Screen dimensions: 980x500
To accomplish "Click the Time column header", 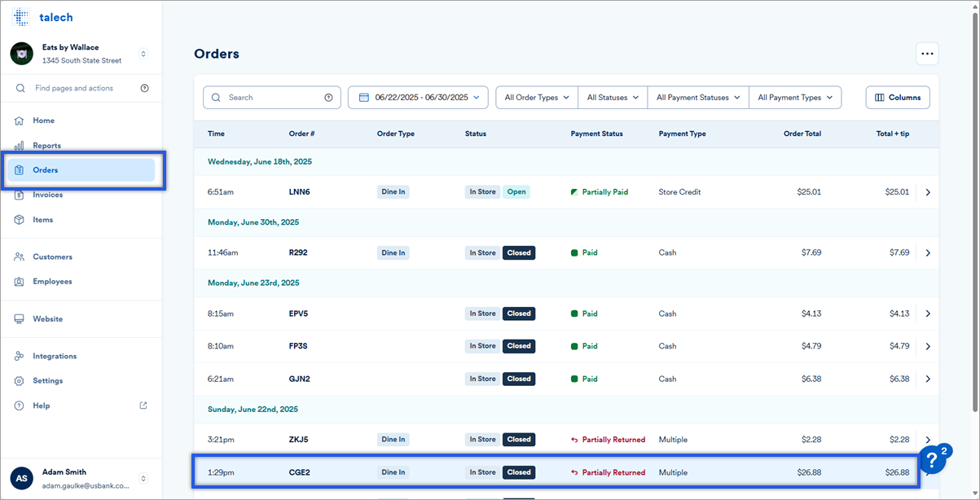I will (x=216, y=134).
